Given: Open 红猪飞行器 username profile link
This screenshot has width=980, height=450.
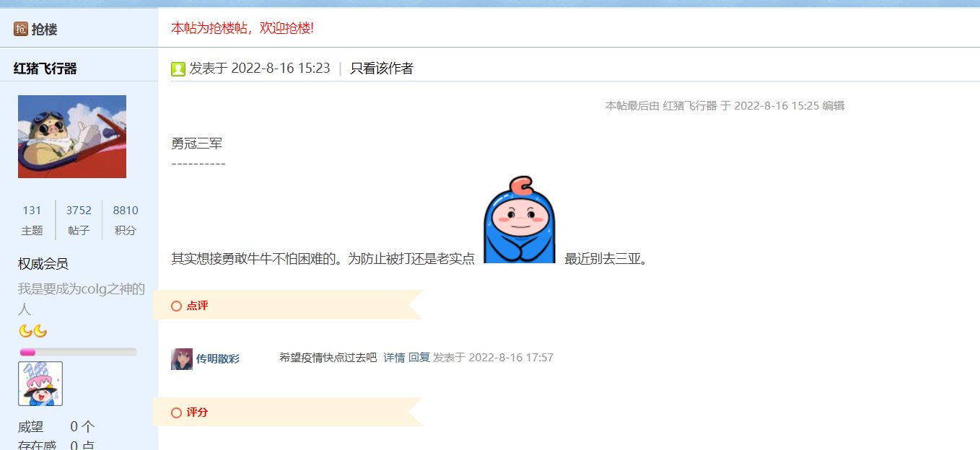Looking at the screenshot, I should (x=45, y=69).
